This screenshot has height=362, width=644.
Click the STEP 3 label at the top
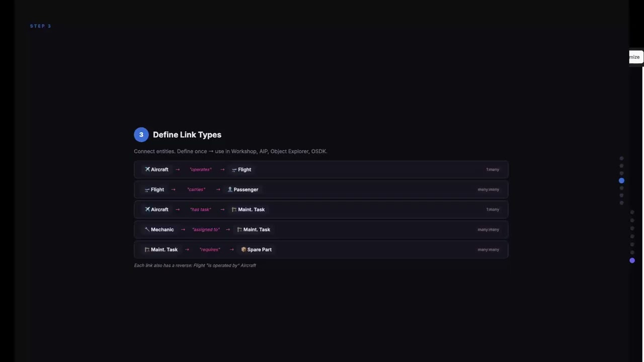(x=40, y=26)
